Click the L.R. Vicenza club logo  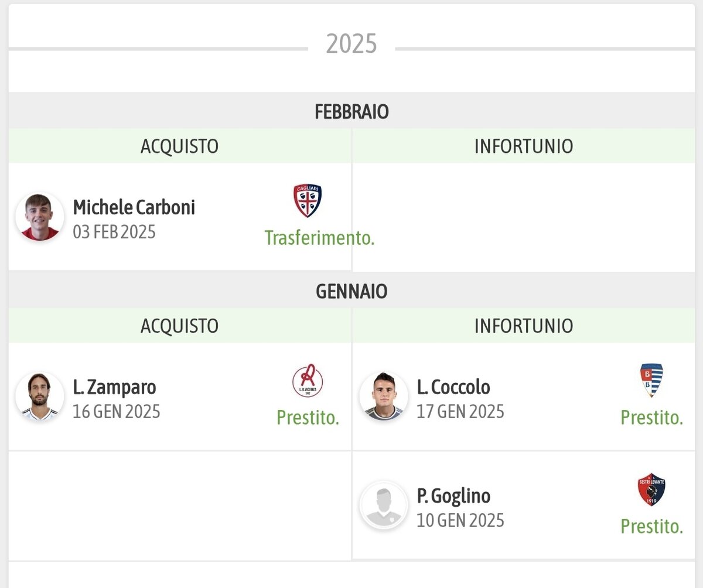pos(308,381)
